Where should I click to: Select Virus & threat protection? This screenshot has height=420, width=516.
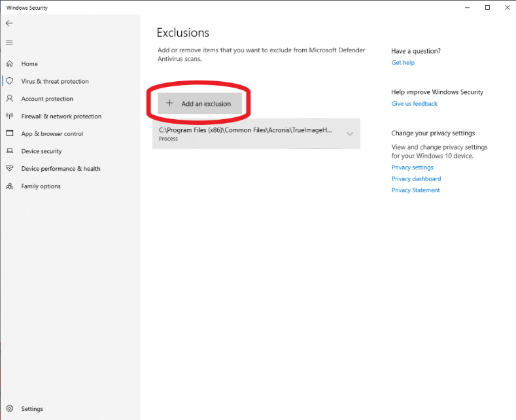(55, 81)
